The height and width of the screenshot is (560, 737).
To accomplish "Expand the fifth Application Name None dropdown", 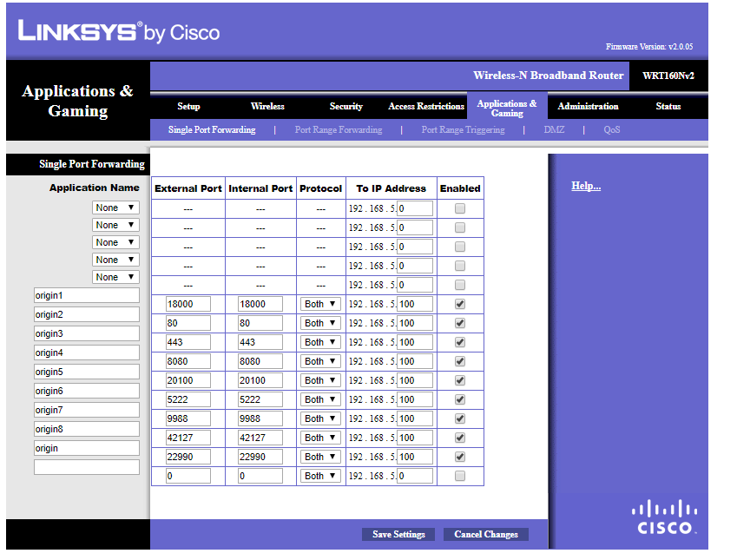I will (115, 277).
